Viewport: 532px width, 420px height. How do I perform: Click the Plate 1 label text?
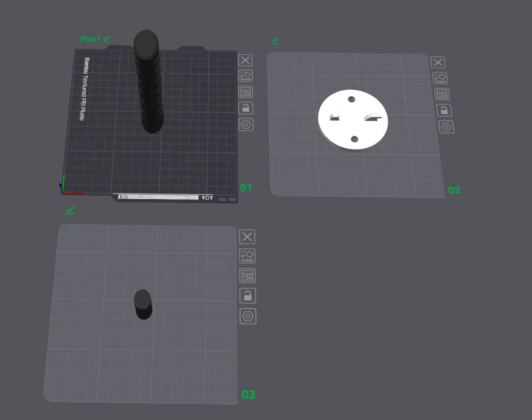90,39
